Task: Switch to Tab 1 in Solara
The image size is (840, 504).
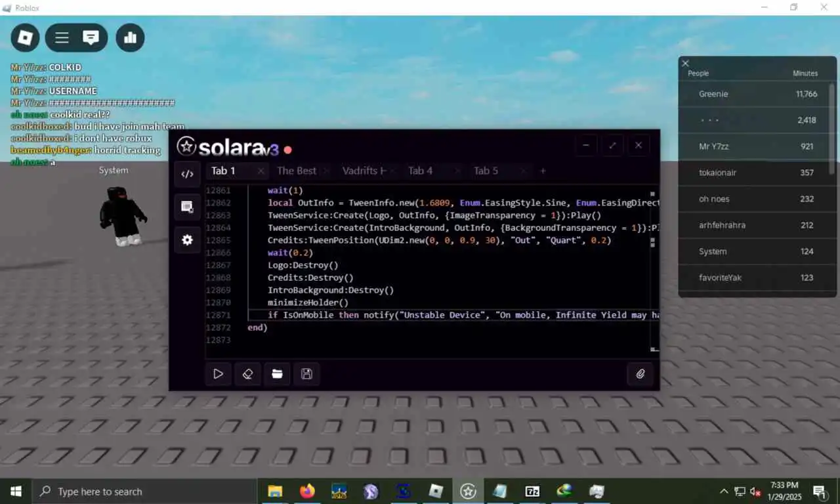Action: point(223,171)
